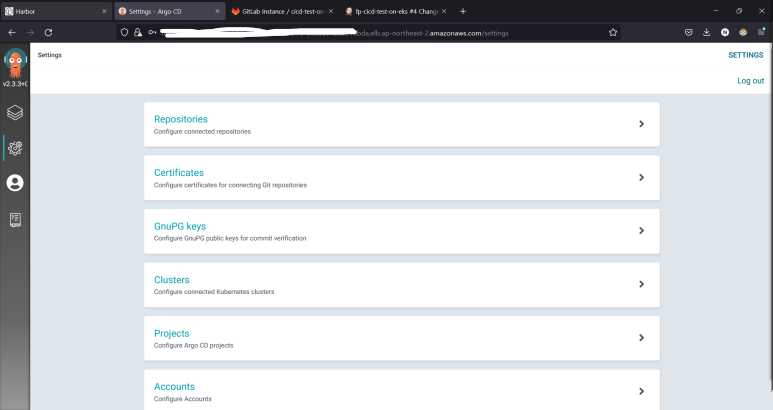
Task: Expand Repositories row chevron
Action: click(x=641, y=124)
